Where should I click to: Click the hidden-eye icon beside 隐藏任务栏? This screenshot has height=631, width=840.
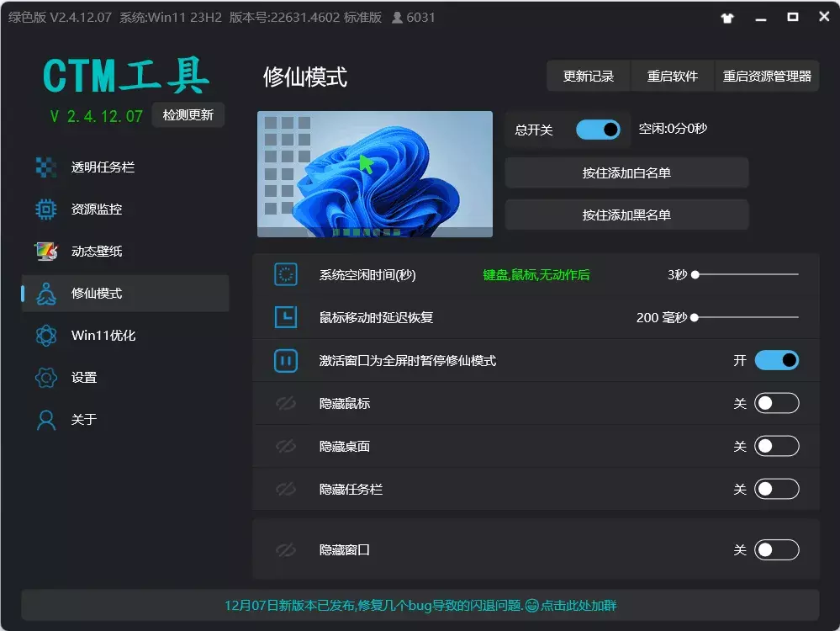coord(286,489)
